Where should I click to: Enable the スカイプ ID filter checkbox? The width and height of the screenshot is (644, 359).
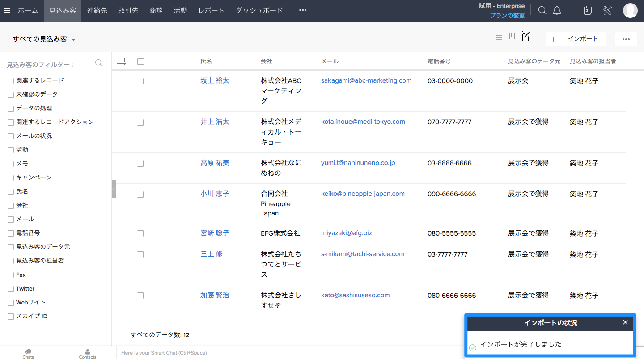click(11, 317)
